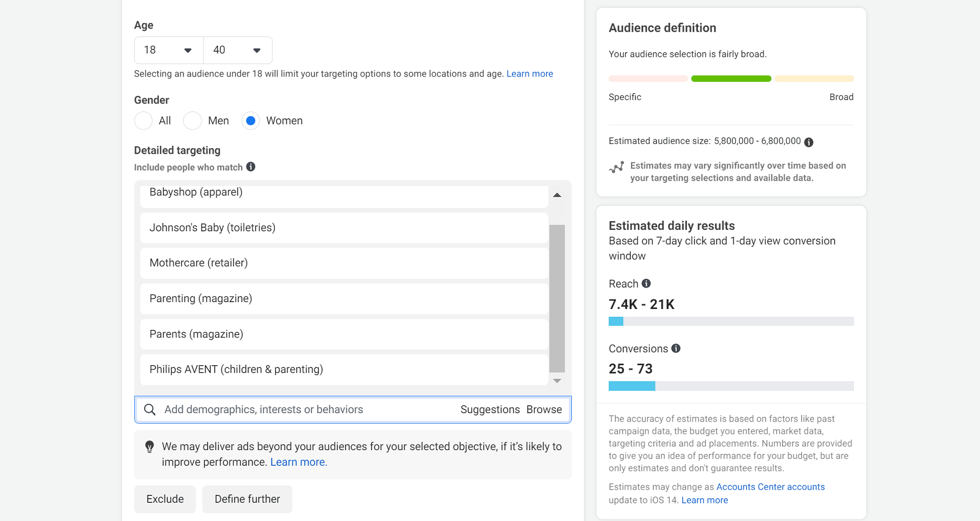Select the Men gender radio button
The width and height of the screenshot is (980, 521).
(193, 121)
